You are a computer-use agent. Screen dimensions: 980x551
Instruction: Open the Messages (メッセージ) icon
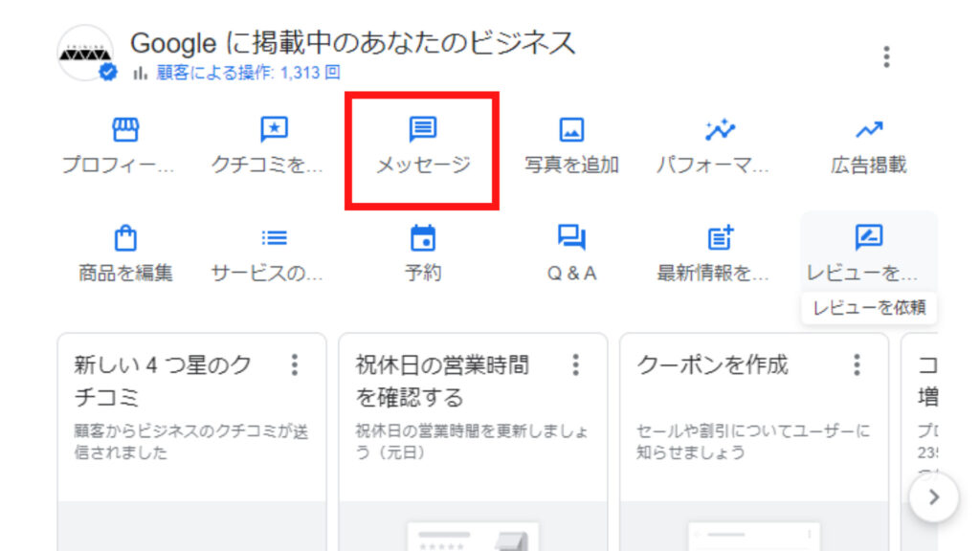422,129
